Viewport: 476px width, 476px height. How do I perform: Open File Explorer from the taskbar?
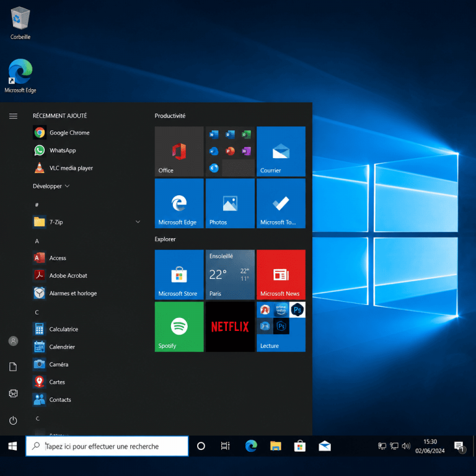pyautogui.click(x=276, y=446)
